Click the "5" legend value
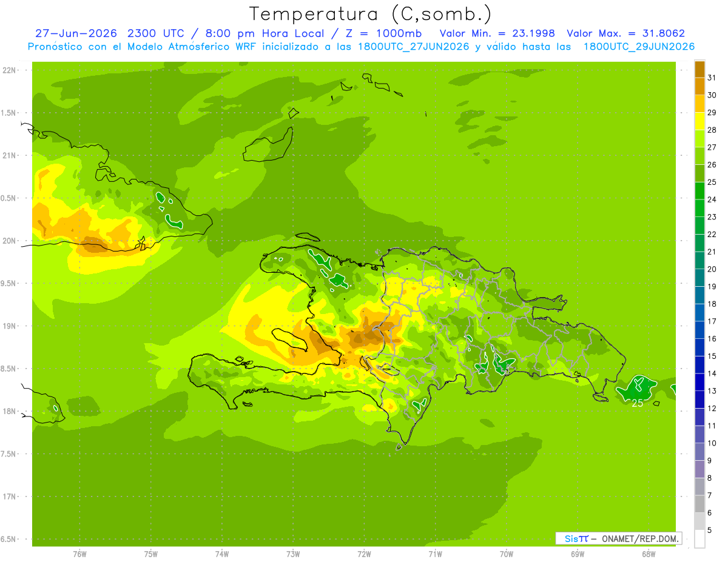 (x=710, y=530)
